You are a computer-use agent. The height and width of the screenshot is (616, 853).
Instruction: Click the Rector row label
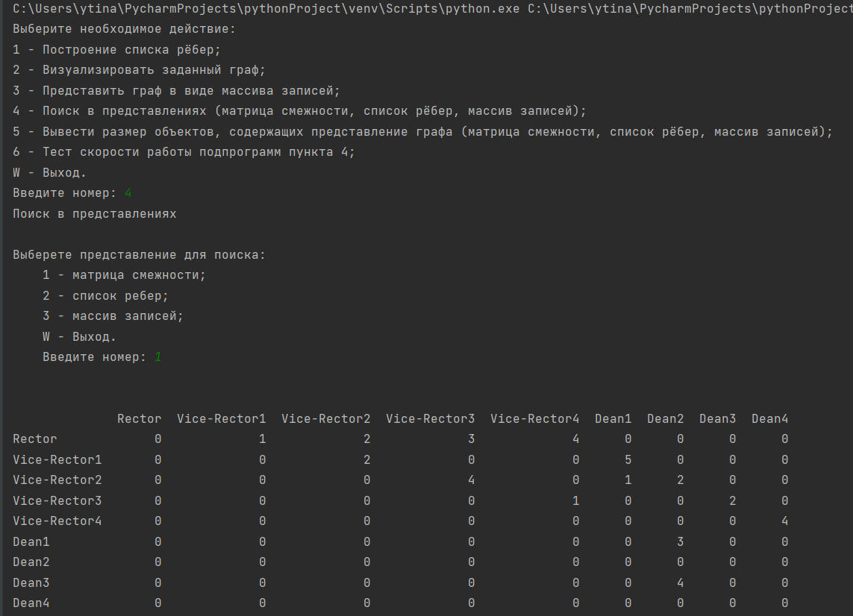[35, 439]
